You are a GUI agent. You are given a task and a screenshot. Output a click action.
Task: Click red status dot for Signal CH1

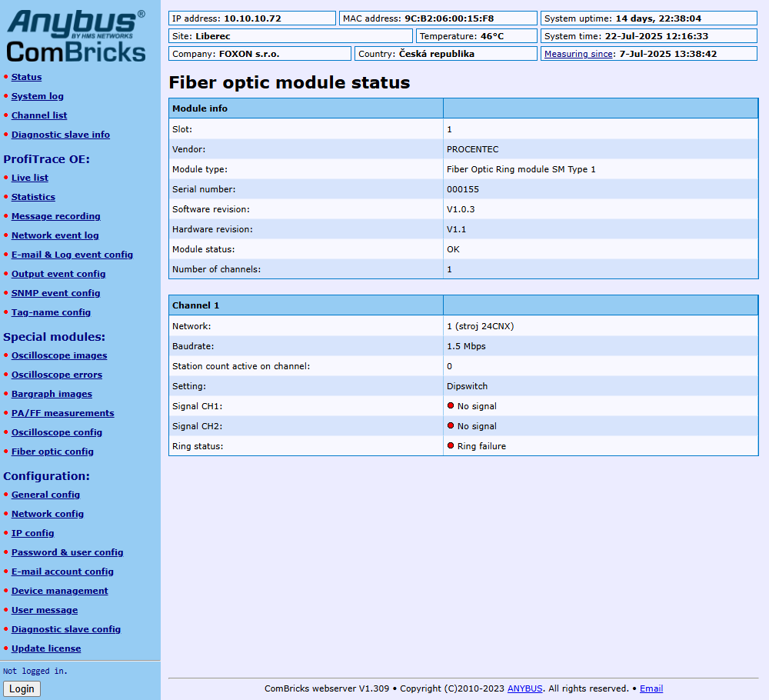coord(451,405)
